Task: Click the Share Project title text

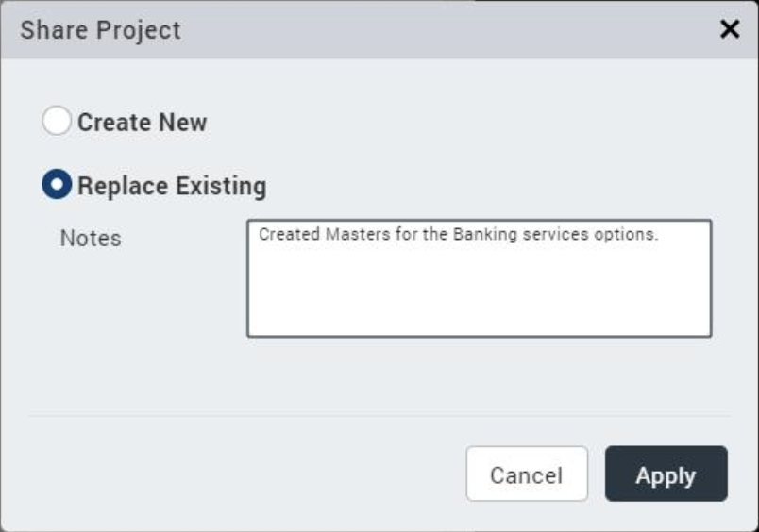Action: pyautogui.click(x=100, y=30)
